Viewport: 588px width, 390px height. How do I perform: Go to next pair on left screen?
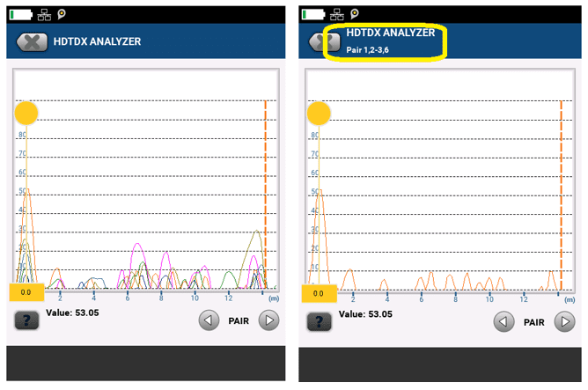[269, 320]
